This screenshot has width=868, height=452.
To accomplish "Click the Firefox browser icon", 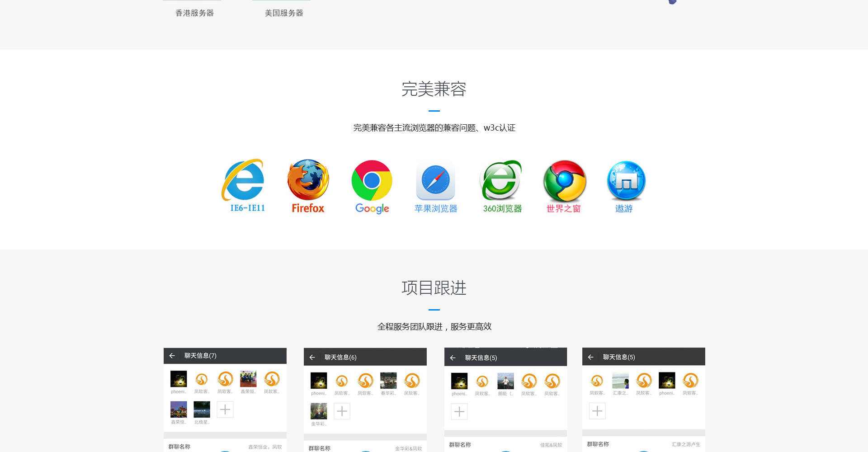I will click(x=308, y=180).
